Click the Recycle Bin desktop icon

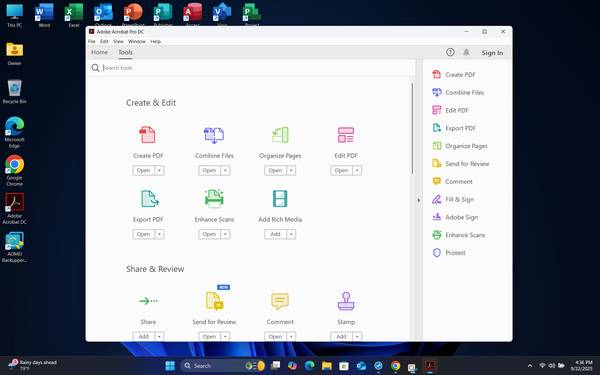(15, 91)
